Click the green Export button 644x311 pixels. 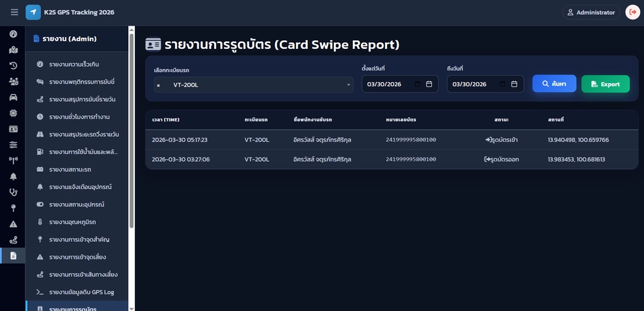605,84
